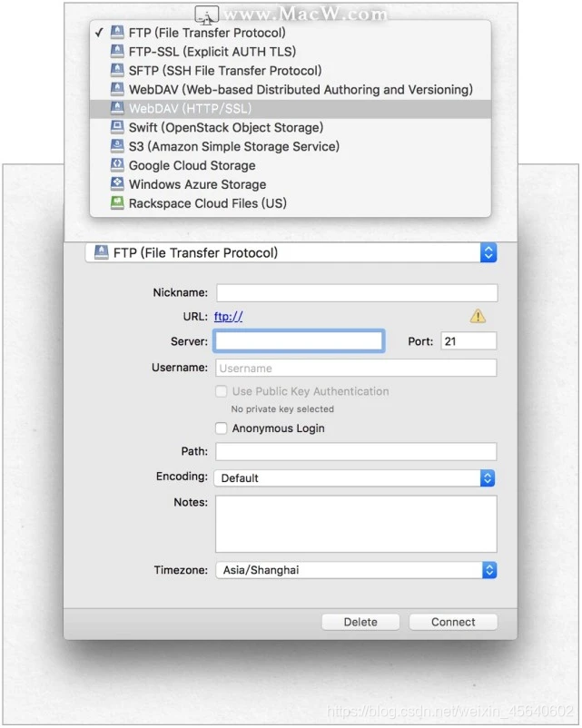Select S3 (Amazon Simple Storage Service)
This screenshot has width=582, height=728.
click(291, 146)
